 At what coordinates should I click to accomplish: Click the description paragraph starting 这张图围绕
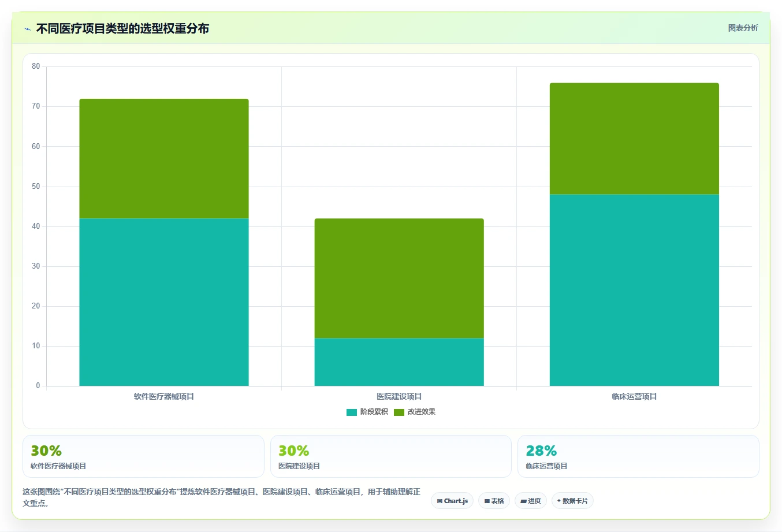pyautogui.click(x=222, y=497)
